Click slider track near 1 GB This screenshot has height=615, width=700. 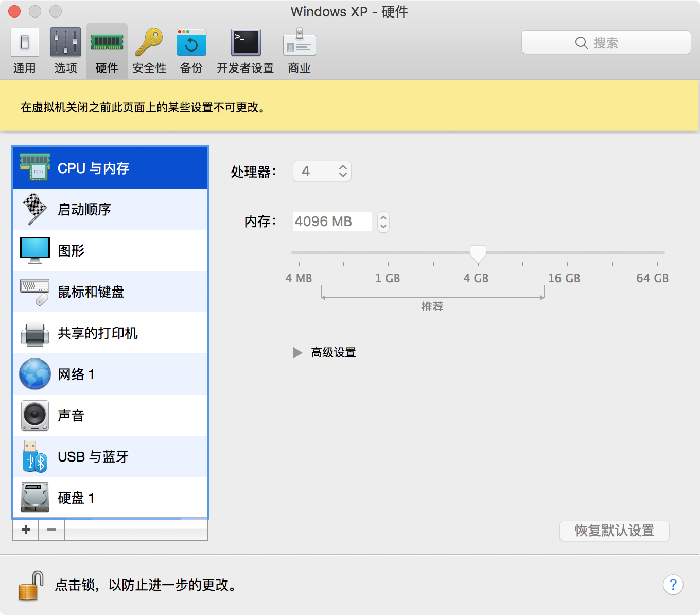[x=389, y=253]
